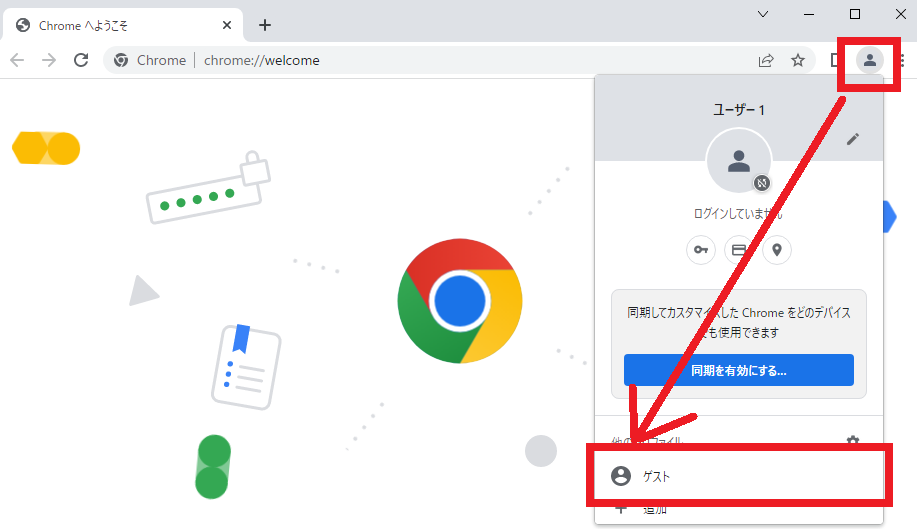The height and width of the screenshot is (529, 917).
Task: Click the ユーザー 1 profile name
Action: coord(739,110)
